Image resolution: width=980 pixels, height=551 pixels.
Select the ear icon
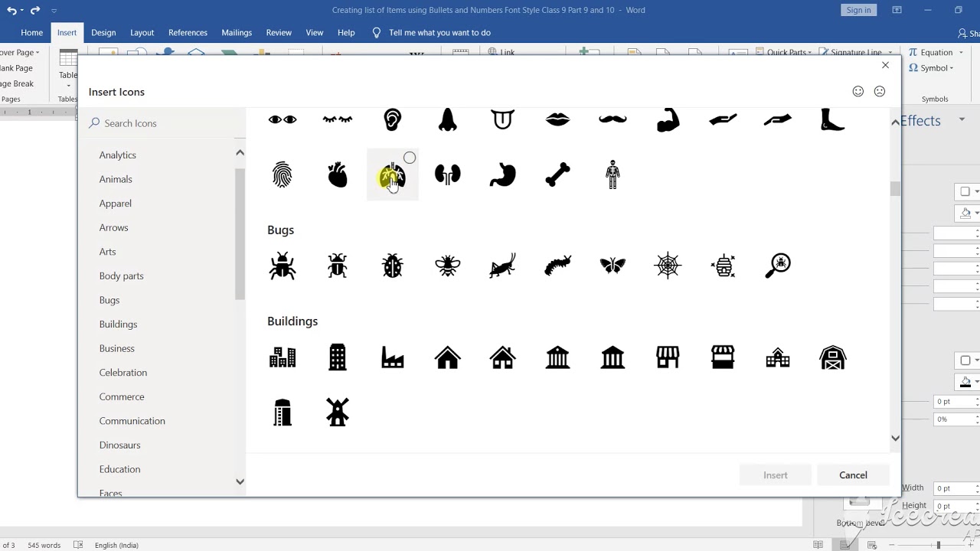(393, 119)
